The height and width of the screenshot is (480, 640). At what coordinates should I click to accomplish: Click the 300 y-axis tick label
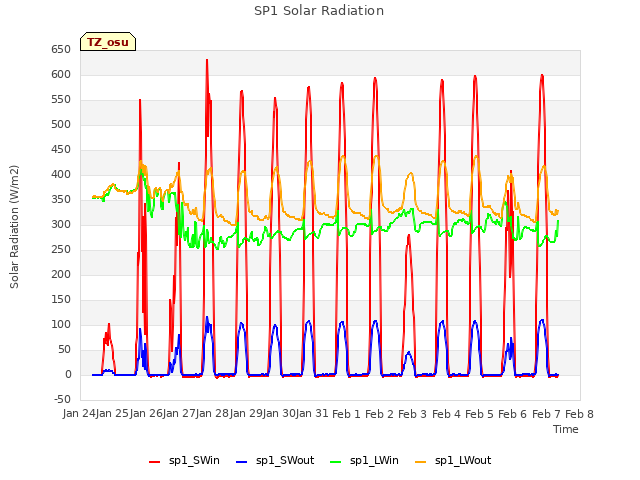(61, 224)
